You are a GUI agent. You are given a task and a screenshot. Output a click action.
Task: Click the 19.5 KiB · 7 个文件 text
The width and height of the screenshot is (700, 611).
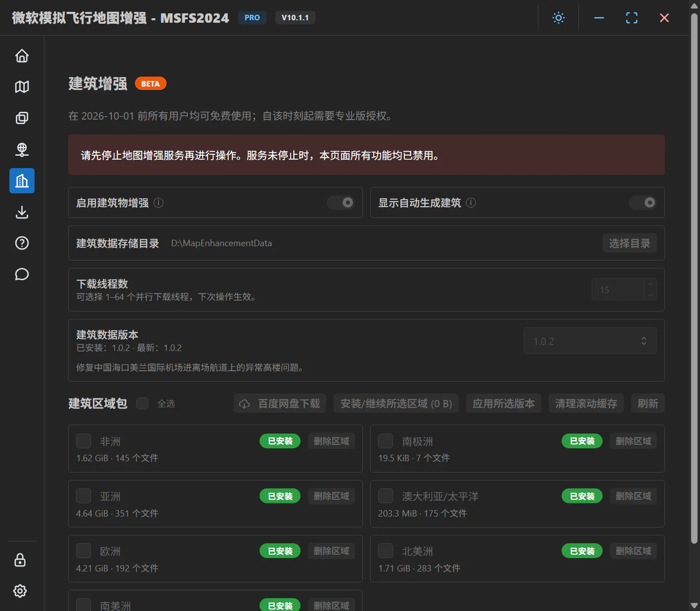point(414,458)
